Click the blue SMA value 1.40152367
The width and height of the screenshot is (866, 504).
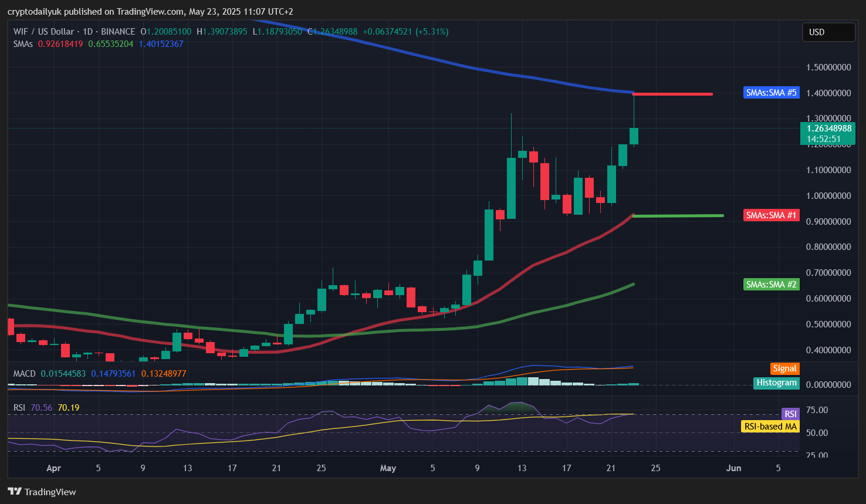click(161, 44)
